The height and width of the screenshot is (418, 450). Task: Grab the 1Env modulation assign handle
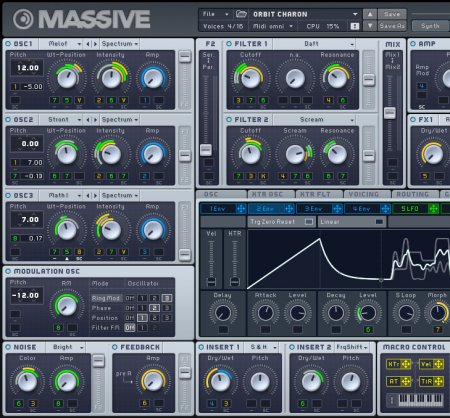coord(241,209)
